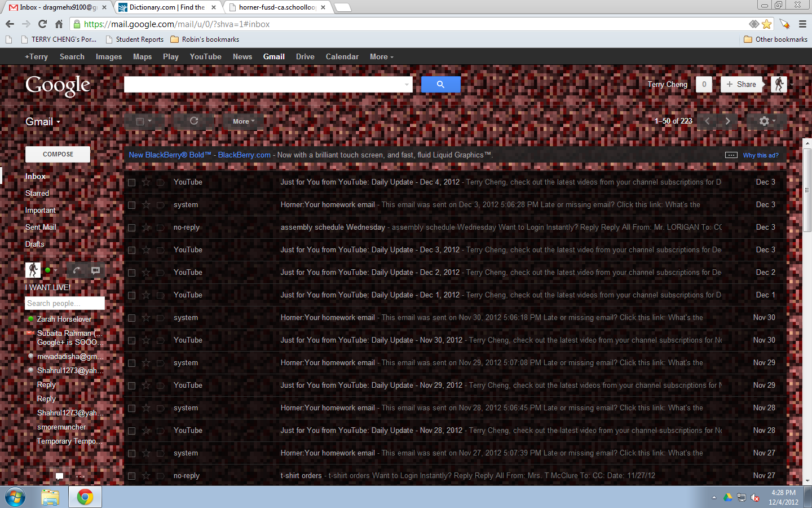Check the YouTube Dec 2 update checkbox
The width and height of the screenshot is (812, 508).
pyautogui.click(x=131, y=273)
